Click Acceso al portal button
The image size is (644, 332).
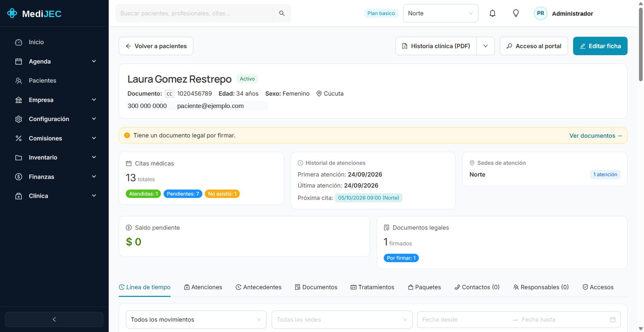[x=534, y=46]
